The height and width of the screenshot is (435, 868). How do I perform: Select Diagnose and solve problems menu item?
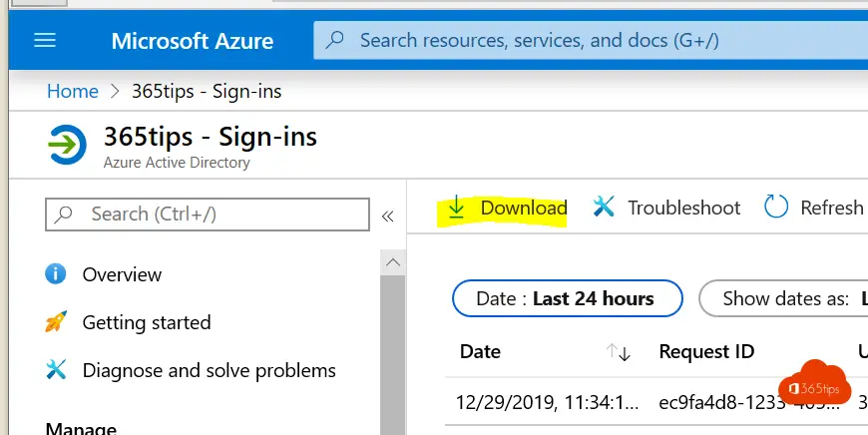[210, 370]
